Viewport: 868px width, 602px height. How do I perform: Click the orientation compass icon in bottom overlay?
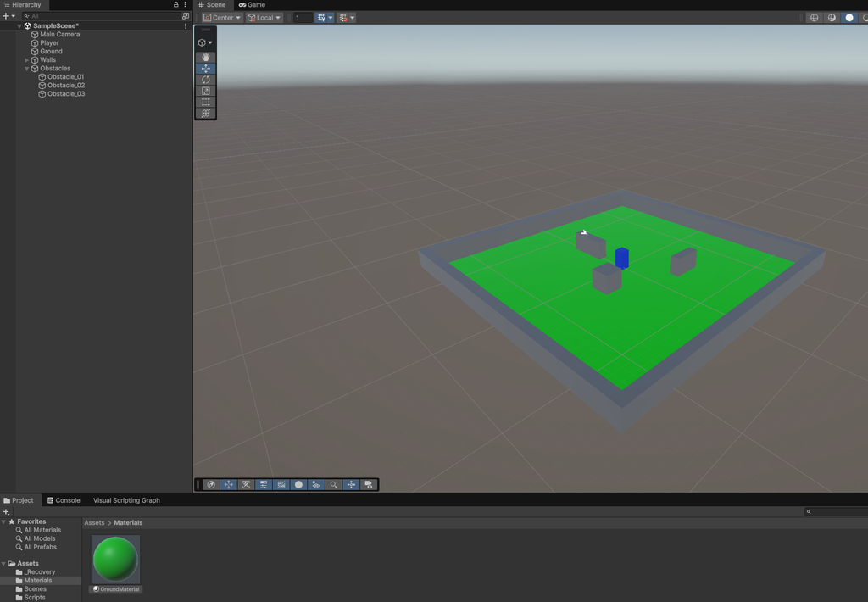pos(211,485)
